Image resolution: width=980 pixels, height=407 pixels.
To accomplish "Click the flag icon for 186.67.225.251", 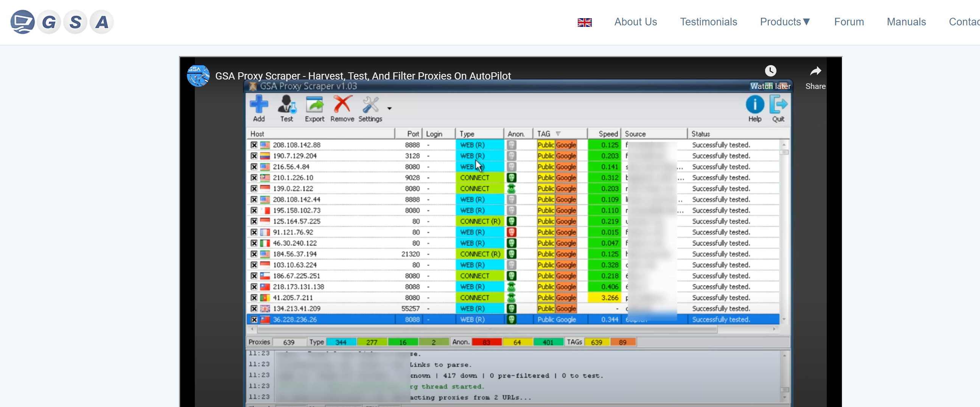I will (265, 276).
